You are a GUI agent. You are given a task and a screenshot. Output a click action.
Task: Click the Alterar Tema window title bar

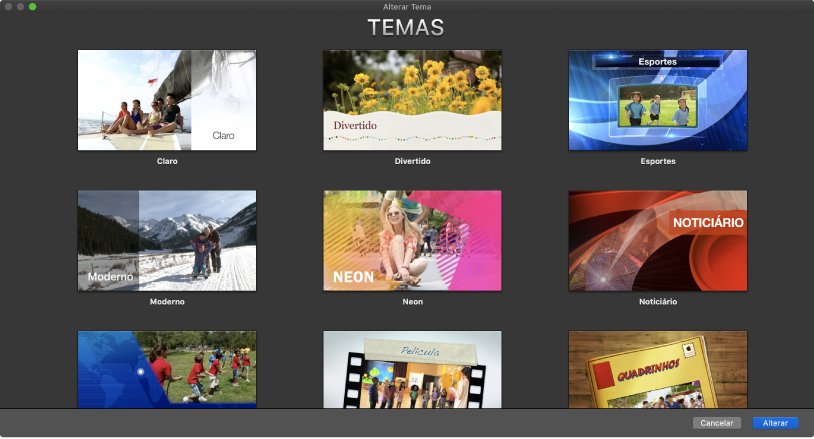click(x=407, y=6)
